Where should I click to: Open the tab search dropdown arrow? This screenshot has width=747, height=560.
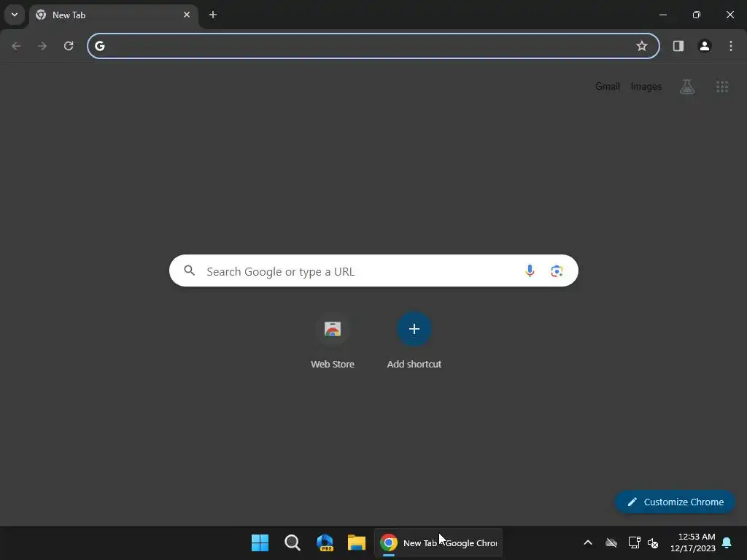(15, 15)
